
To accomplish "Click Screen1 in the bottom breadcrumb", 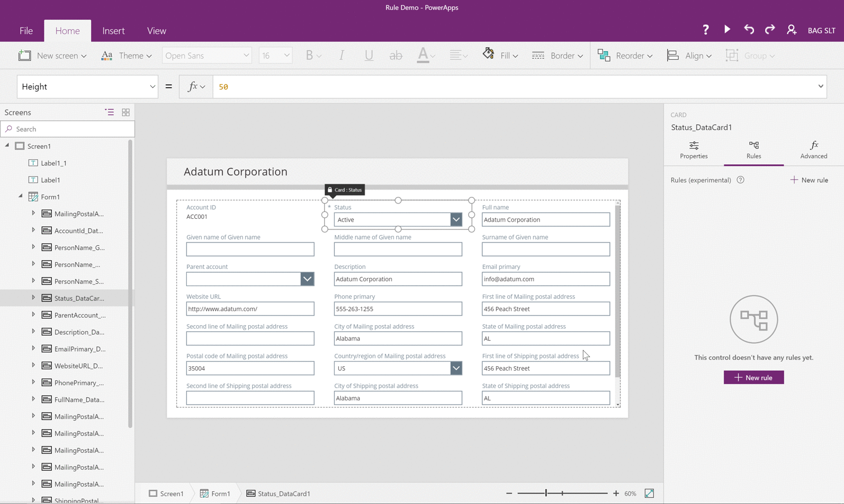I will 167,493.
